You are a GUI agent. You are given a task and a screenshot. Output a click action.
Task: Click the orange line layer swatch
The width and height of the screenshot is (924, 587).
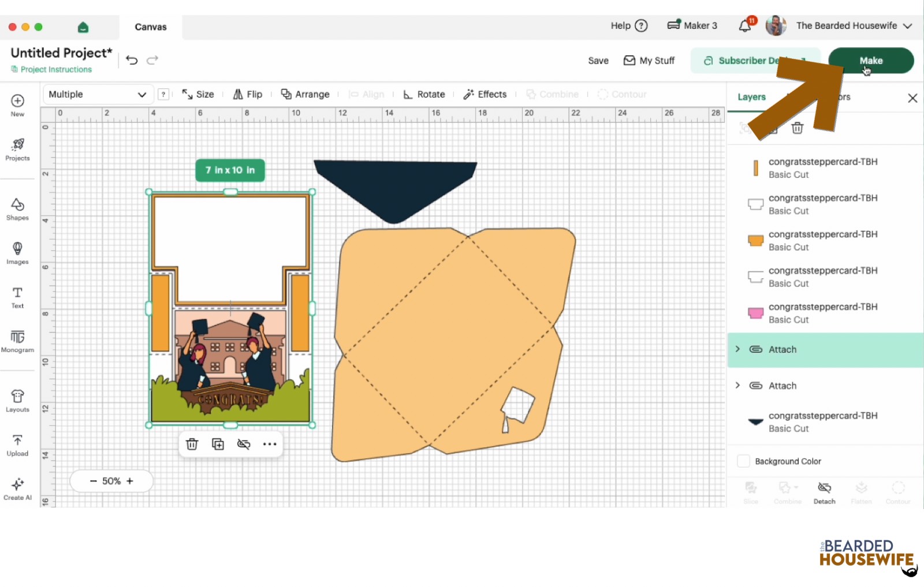coord(755,168)
